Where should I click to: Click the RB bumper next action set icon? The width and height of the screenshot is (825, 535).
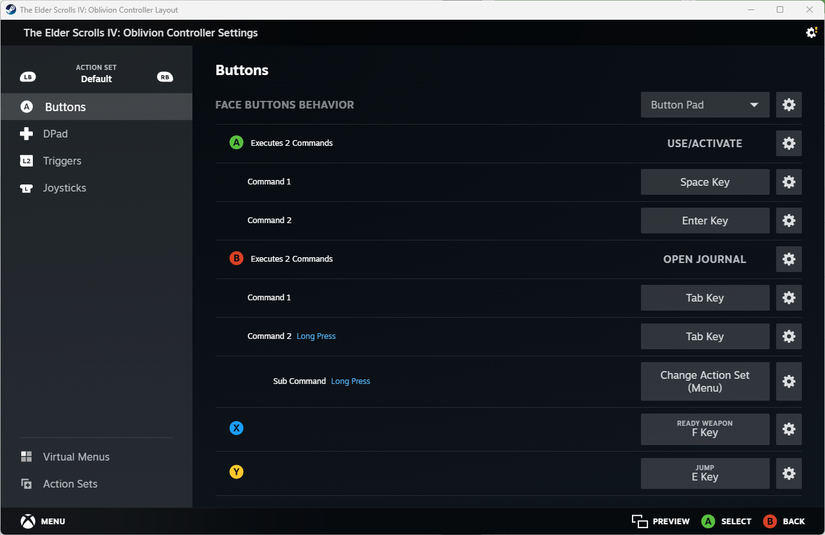[x=165, y=77]
